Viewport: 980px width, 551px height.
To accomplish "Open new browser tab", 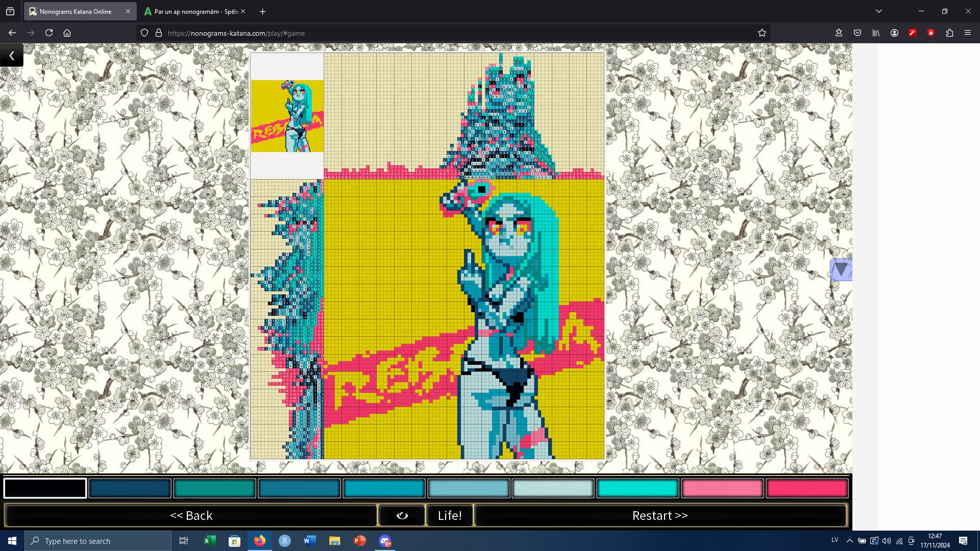I will tap(262, 11).
